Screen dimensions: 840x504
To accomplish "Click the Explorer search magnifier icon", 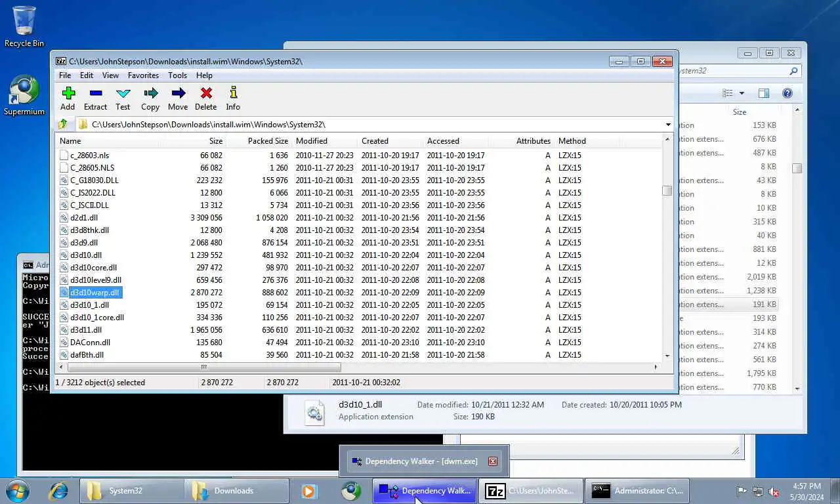I will [793, 71].
